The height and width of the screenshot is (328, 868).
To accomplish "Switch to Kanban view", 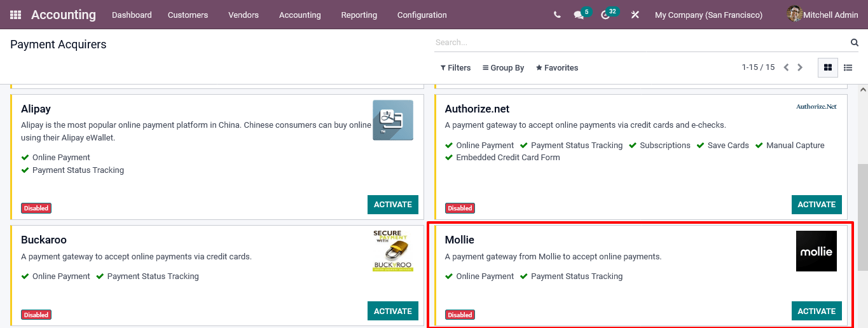I will click(827, 67).
